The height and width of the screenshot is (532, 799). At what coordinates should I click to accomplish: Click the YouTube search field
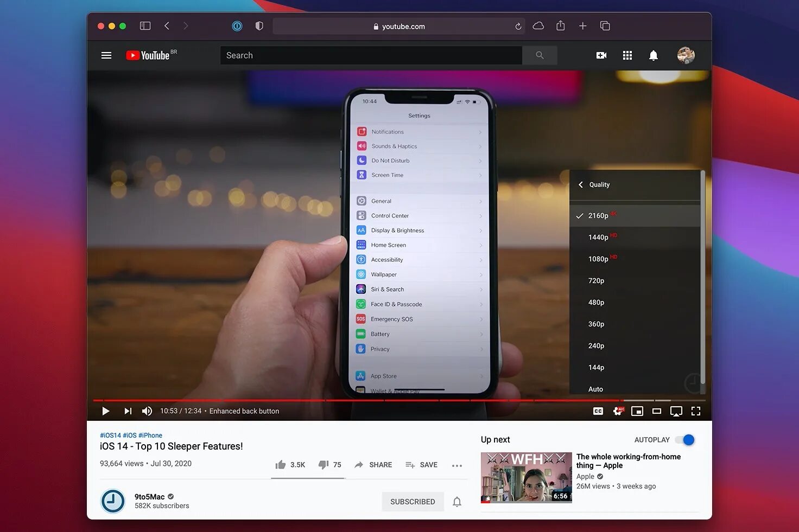(x=371, y=55)
